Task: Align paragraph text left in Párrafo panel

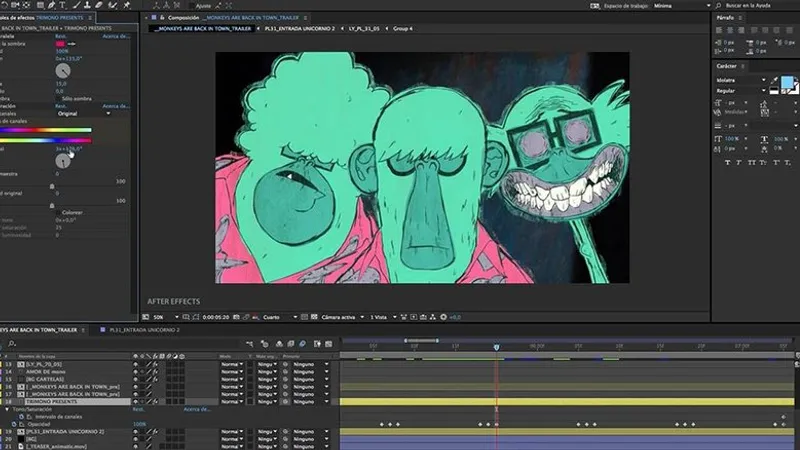Action: pos(719,30)
